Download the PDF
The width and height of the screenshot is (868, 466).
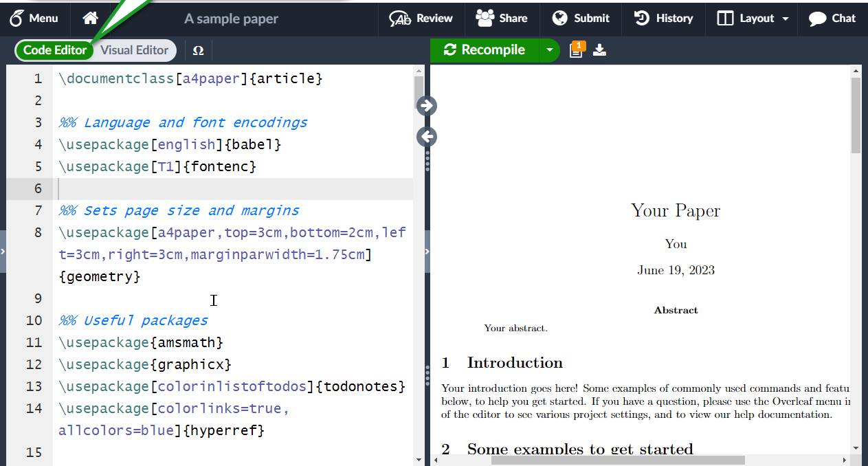pyautogui.click(x=599, y=50)
